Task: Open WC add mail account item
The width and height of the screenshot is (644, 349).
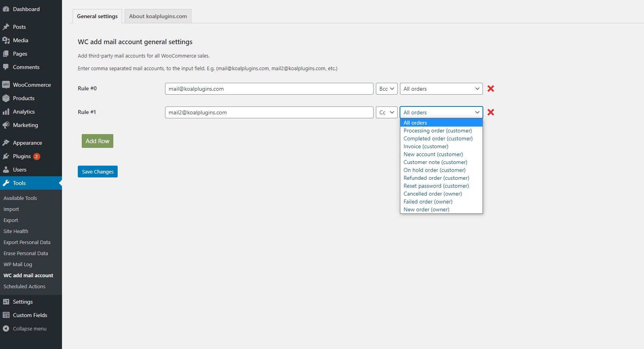Action: pos(28,275)
